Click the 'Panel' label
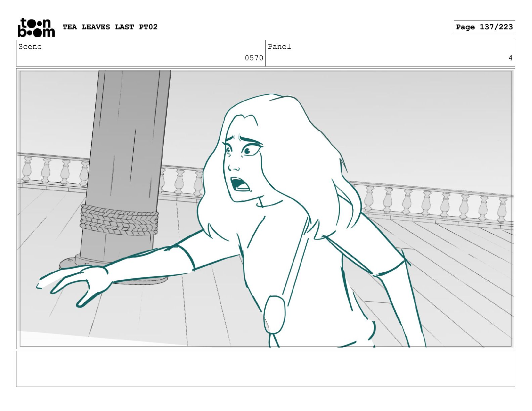The height and width of the screenshot is (411, 532). click(x=279, y=47)
